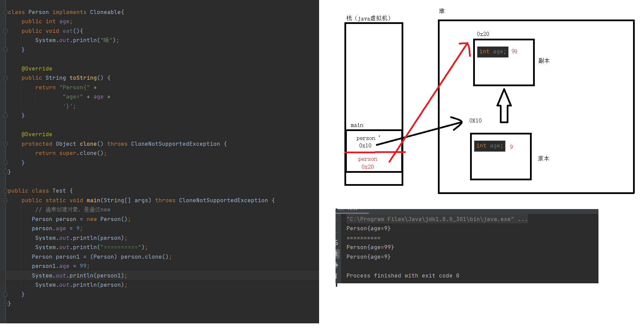Screen dimensions: 644x336
Task: Click the toString method name
Action: click(x=83, y=78)
